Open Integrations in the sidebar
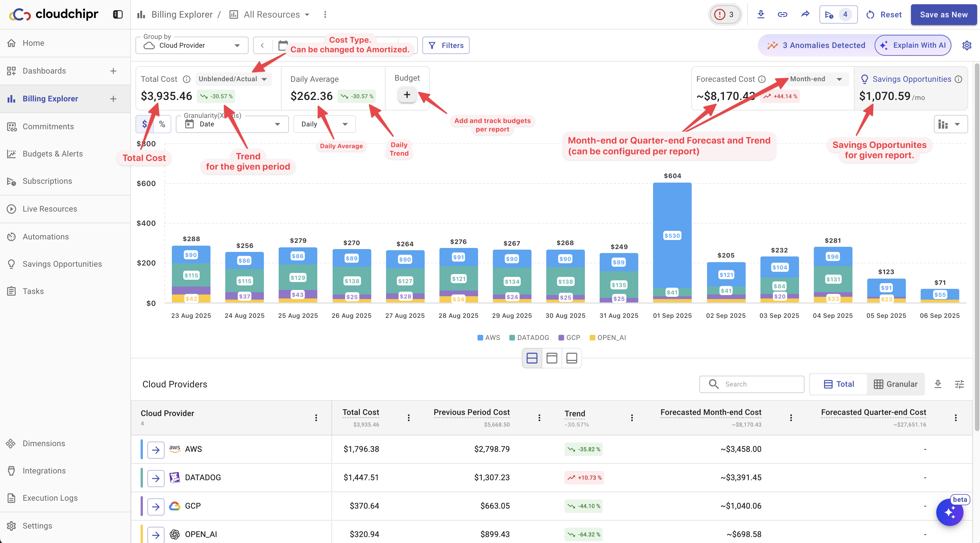 (65, 471)
